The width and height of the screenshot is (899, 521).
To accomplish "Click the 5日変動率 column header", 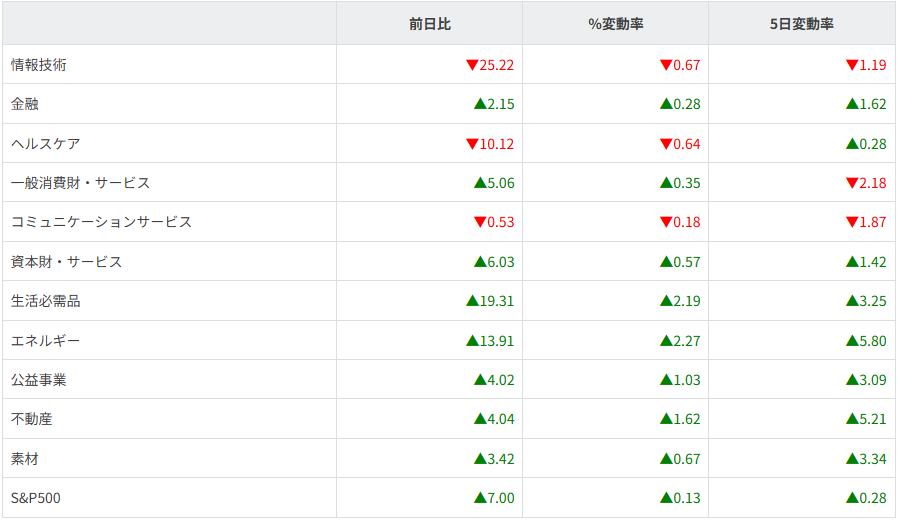I will point(801,25).
